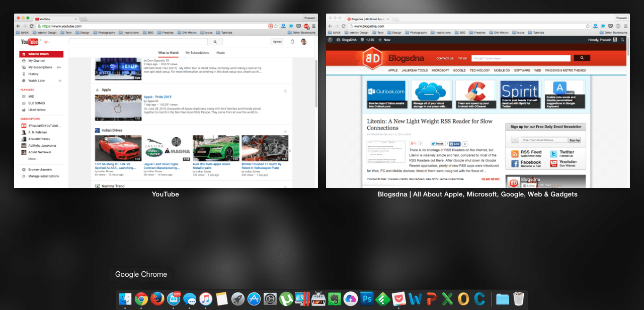This screenshot has height=310, width=644.
Task: Switch to the Music tab on YouTube
Action: tap(220, 53)
